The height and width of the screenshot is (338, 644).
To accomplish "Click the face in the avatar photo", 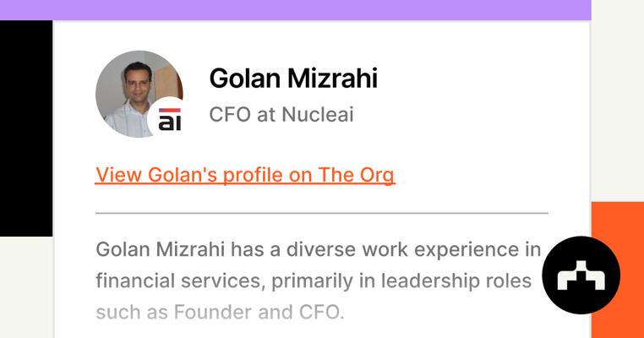I will (x=135, y=83).
